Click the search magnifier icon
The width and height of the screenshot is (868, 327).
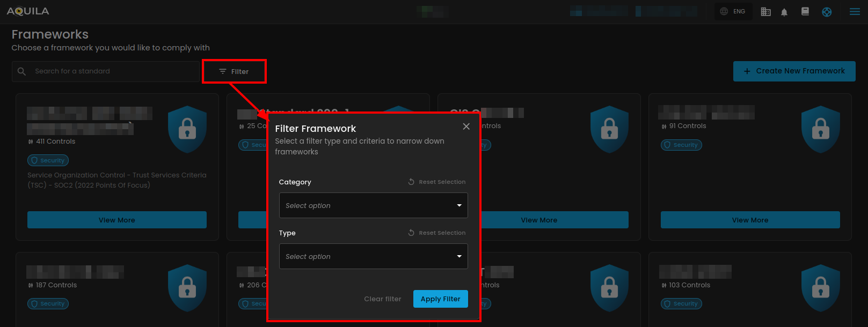pos(22,71)
